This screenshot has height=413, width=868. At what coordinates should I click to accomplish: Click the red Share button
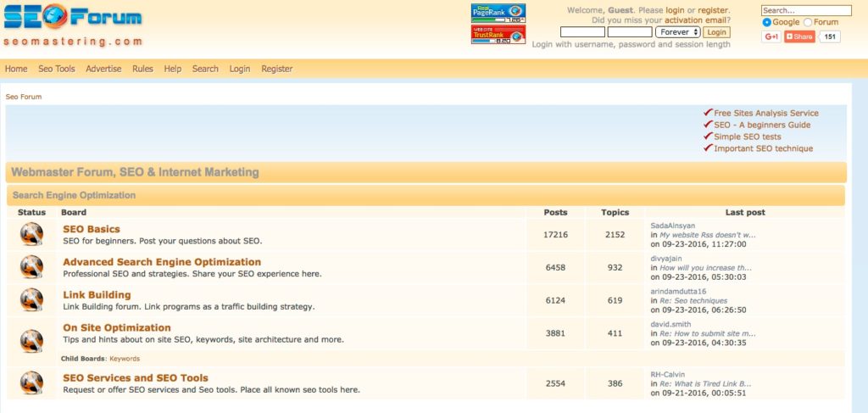(798, 36)
